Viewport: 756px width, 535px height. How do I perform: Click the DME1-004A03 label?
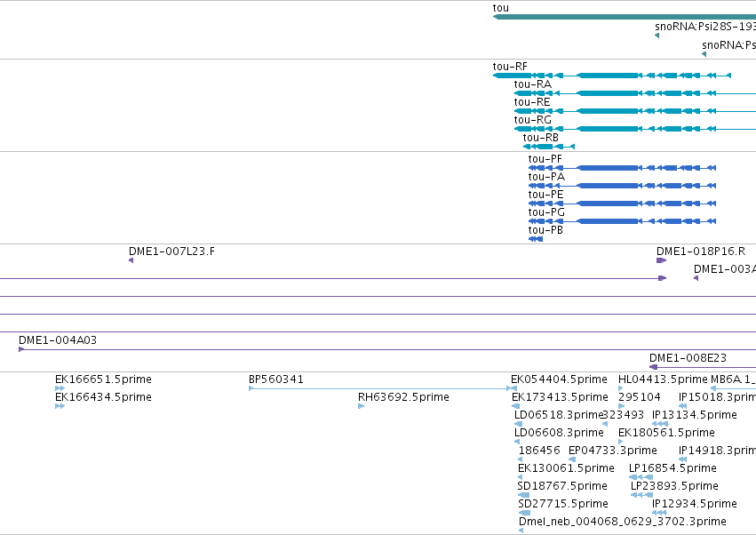58,340
